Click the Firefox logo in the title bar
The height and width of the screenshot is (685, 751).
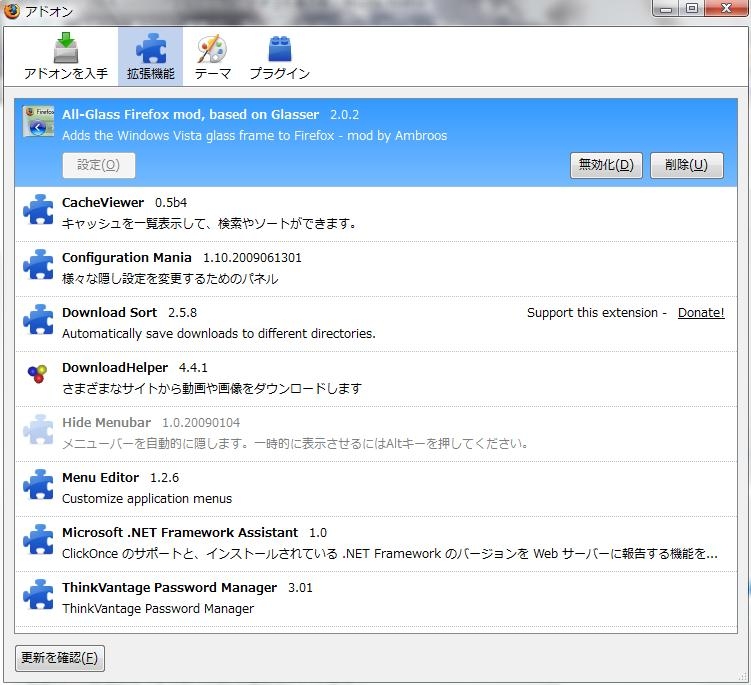(x=11, y=10)
